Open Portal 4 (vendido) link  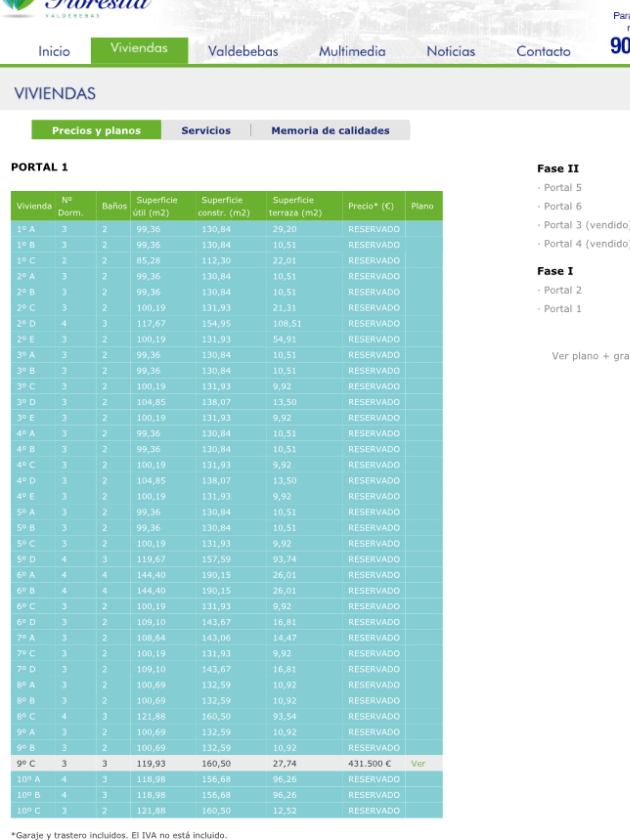586,244
